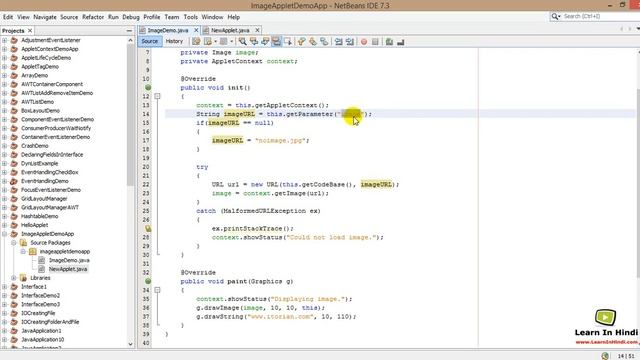Open the Edit menu

pyautogui.click(x=8, y=17)
